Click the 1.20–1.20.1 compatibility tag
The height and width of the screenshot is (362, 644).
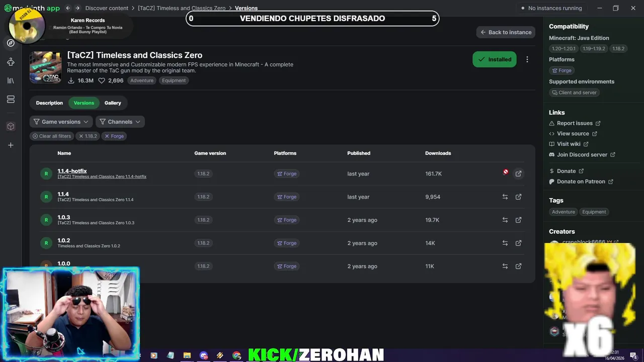click(563, 49)
